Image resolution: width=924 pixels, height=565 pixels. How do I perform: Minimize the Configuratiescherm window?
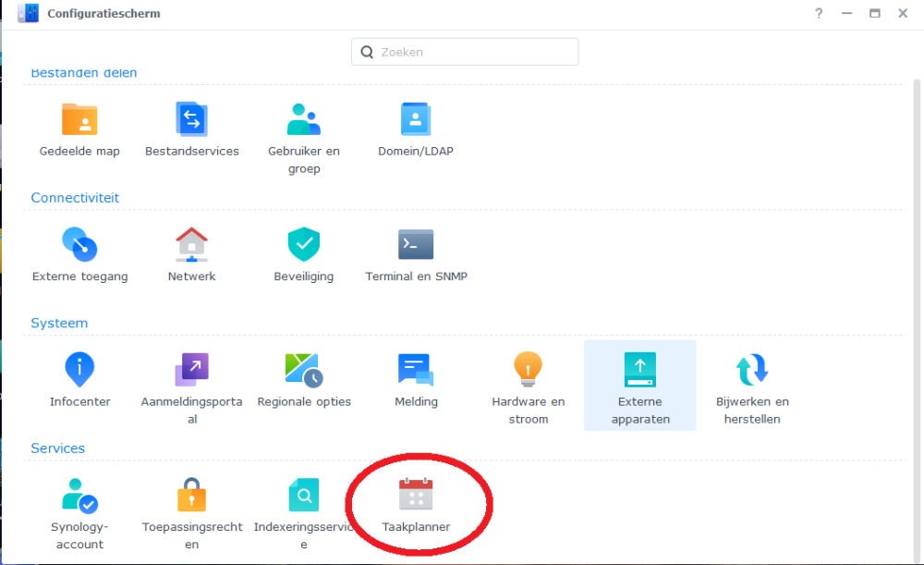[846, 13]
